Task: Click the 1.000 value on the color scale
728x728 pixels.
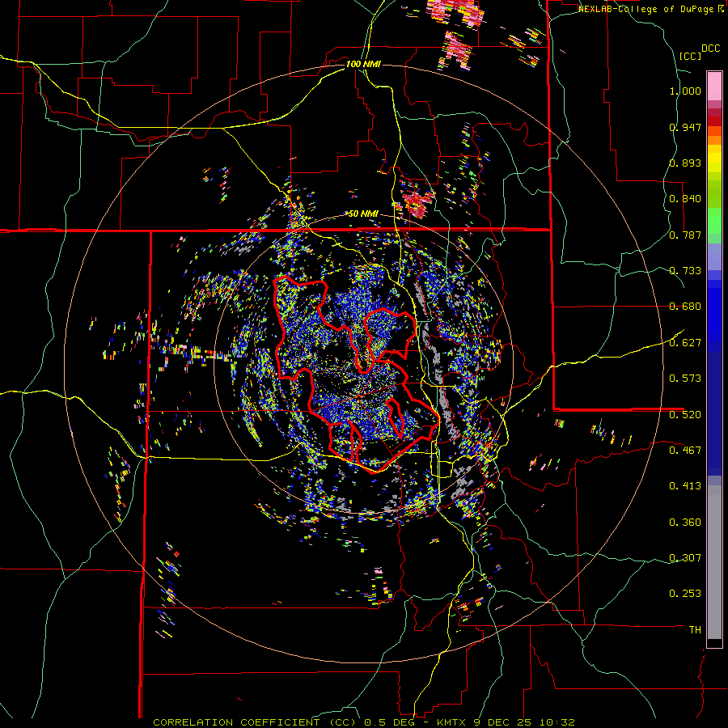Action: (685, 91)
